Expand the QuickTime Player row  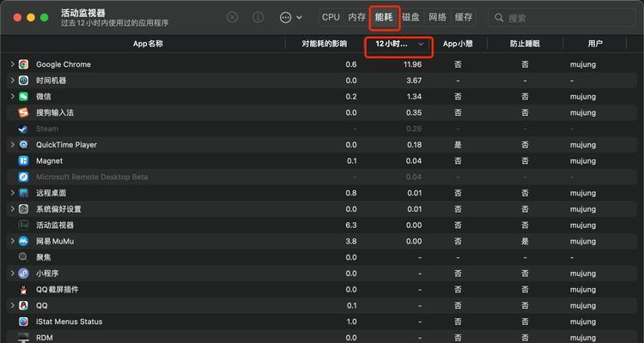12,144
